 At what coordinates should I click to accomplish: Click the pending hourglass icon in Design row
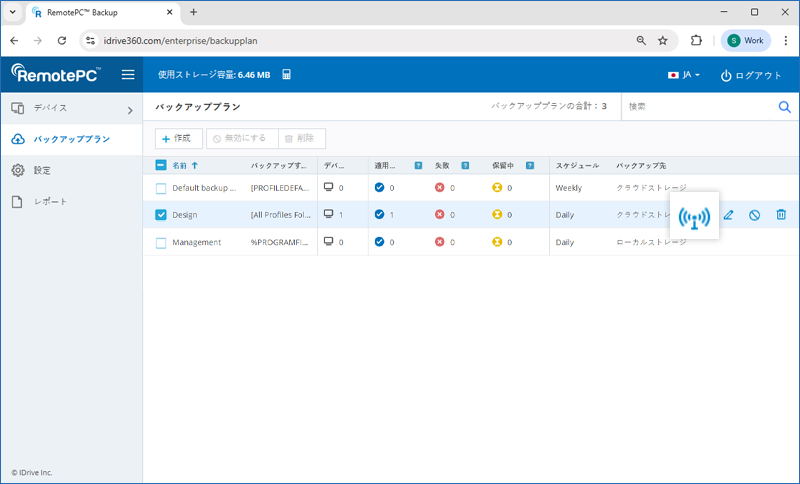pos(496,214)
